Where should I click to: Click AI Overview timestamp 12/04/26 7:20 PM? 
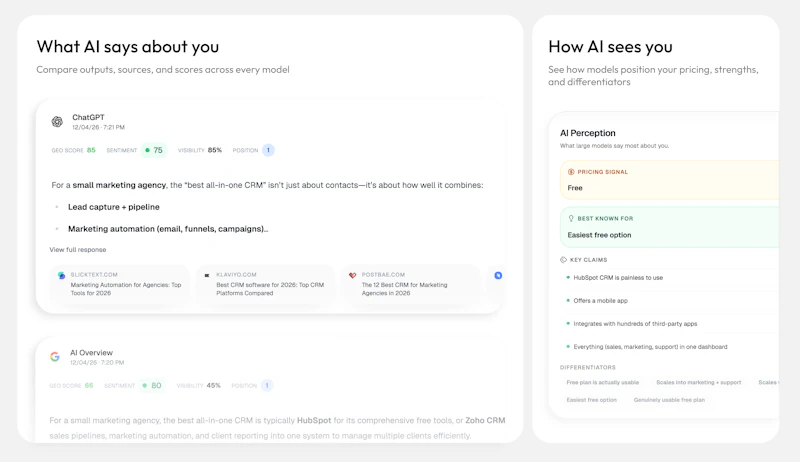(x=97, y=363)
